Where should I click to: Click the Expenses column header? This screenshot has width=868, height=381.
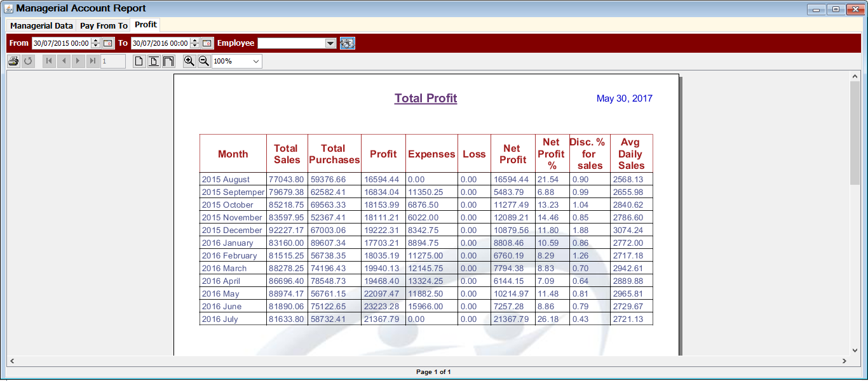coord(431,154)
